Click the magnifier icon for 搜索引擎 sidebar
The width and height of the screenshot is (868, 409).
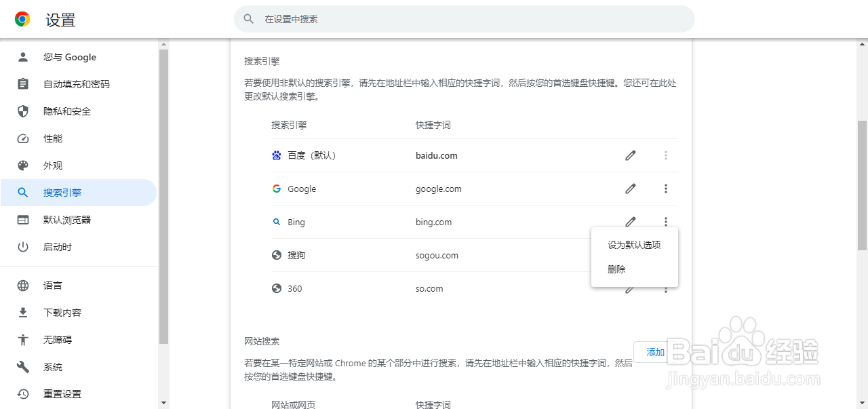[23, 193]
